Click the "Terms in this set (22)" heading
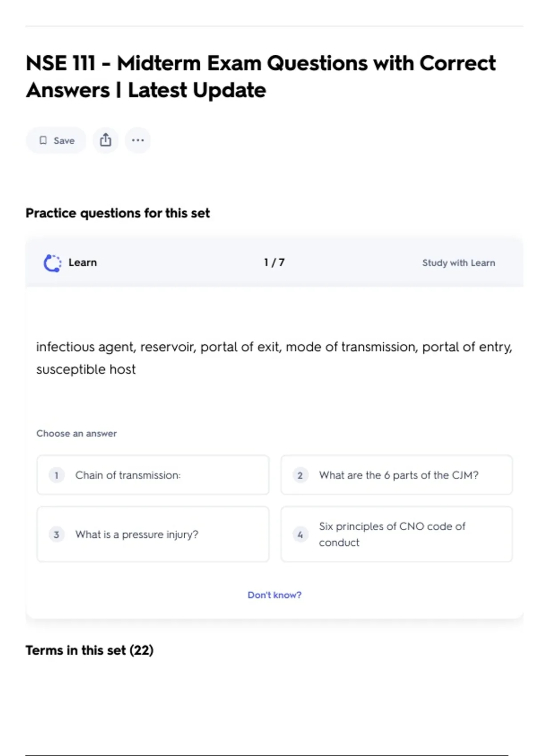 pyautogui.click(x=89, y=650)
